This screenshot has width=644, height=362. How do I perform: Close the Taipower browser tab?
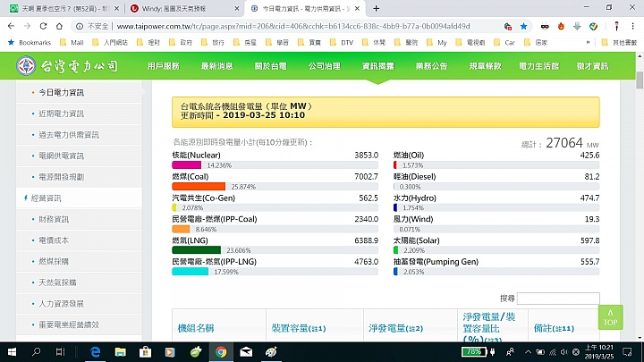click(x=357, y=8)
